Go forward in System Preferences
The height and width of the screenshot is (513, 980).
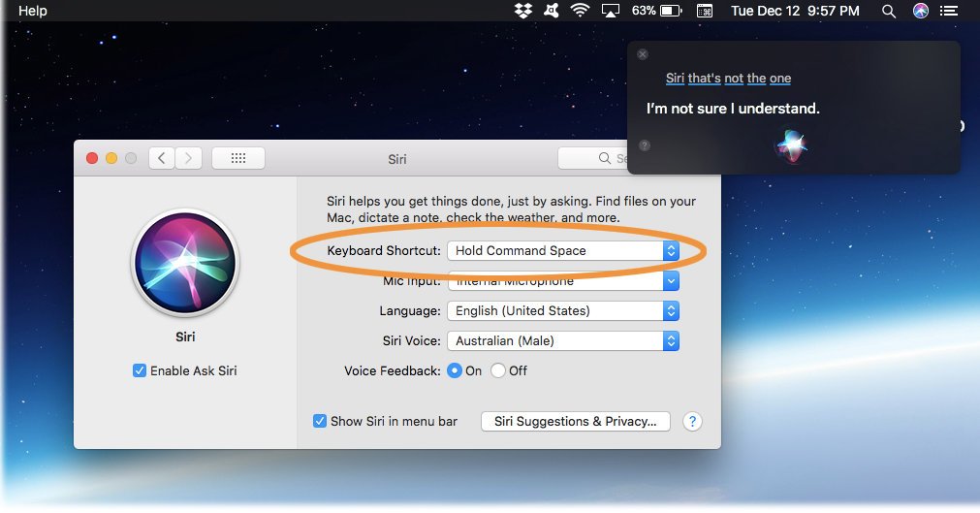188,158
